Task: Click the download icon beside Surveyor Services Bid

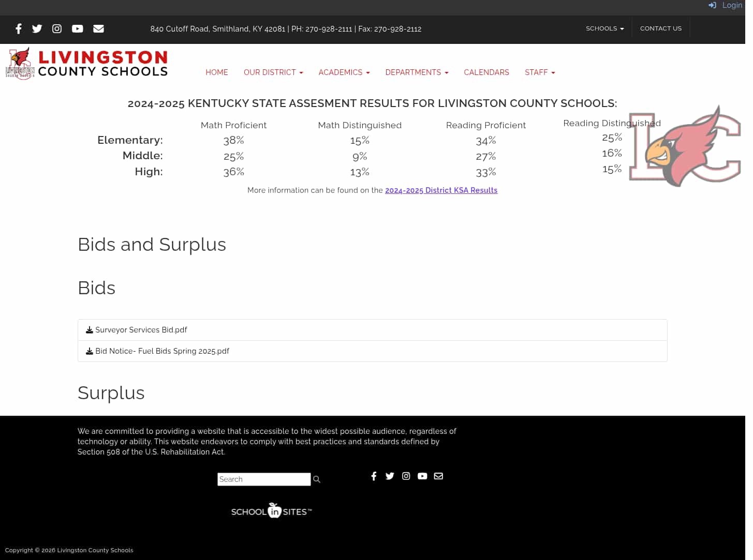Action: coord(90,330)
